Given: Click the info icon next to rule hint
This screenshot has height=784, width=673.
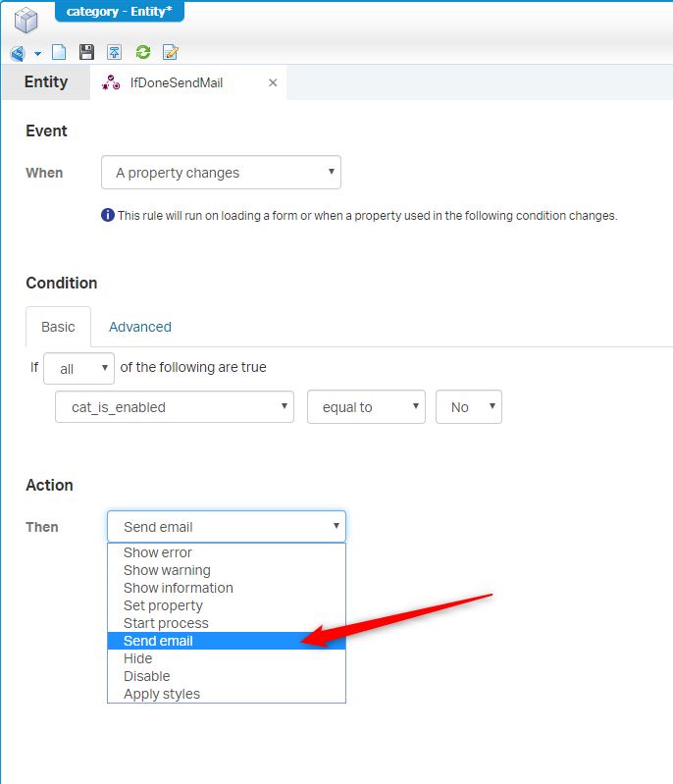Looking at the screenshot, I should tap(108, 215).
